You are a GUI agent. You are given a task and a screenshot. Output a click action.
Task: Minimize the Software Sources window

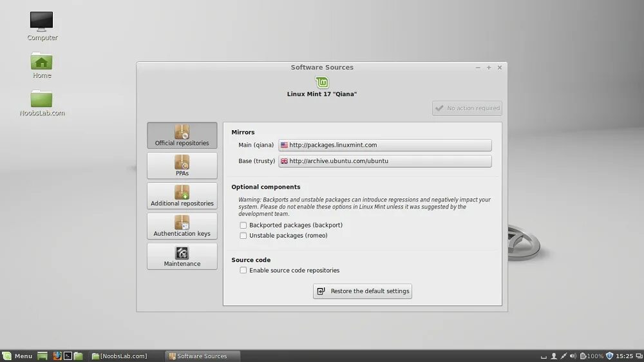pyautogui.click(x=478, y=68)
